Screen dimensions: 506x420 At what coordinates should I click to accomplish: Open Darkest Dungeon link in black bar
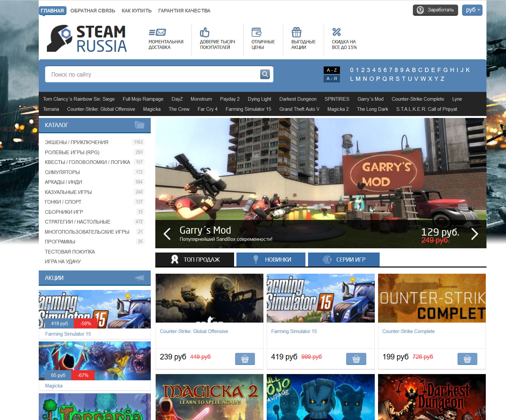pyautogui.click(x=298, y=99)
